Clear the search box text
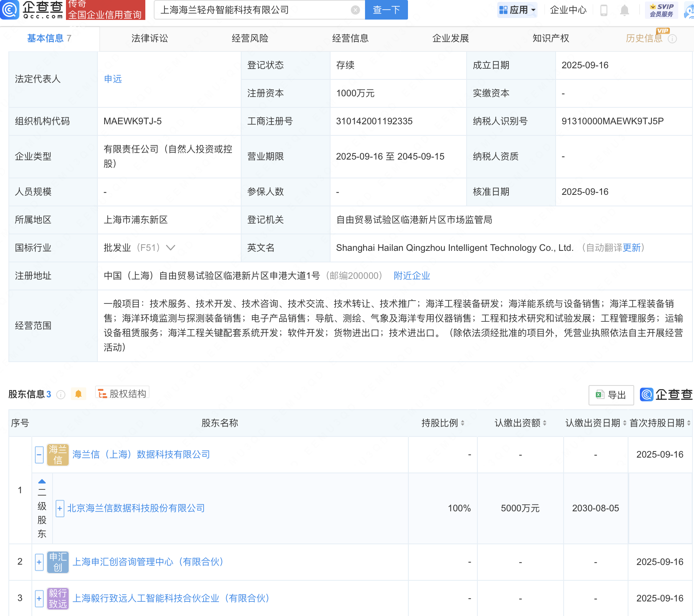 [355, 10]
